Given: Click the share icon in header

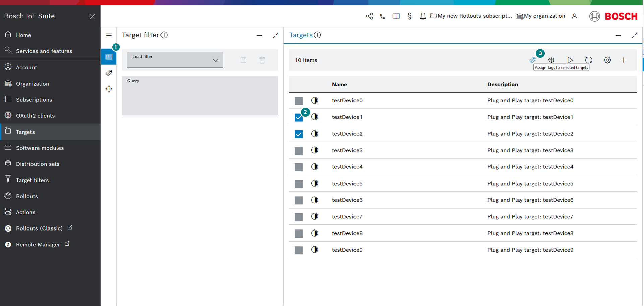Looking at the screenshot, I should [369, 16].
